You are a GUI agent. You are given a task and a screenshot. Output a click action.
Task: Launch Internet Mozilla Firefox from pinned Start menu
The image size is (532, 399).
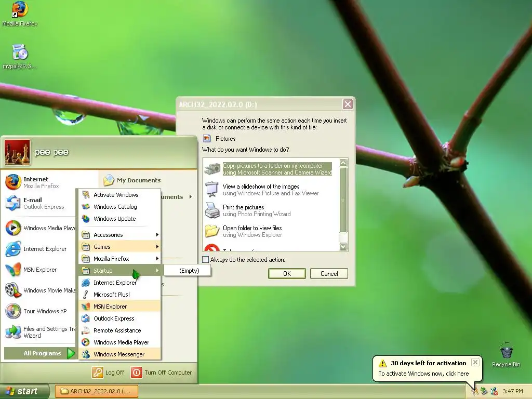click(41, 182)
